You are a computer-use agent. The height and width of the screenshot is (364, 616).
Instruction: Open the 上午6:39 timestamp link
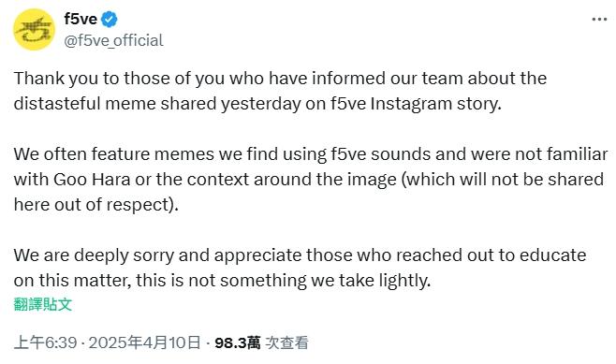(46, 342)
